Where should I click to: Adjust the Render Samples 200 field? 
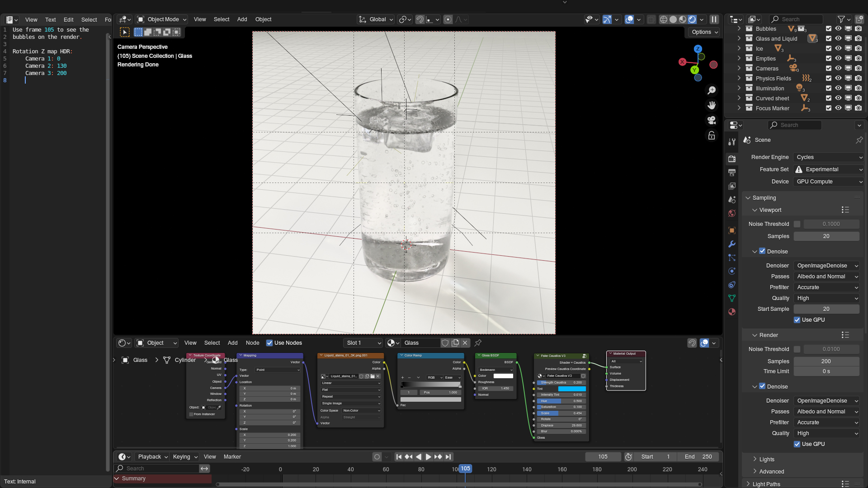(x=826, y=361)
